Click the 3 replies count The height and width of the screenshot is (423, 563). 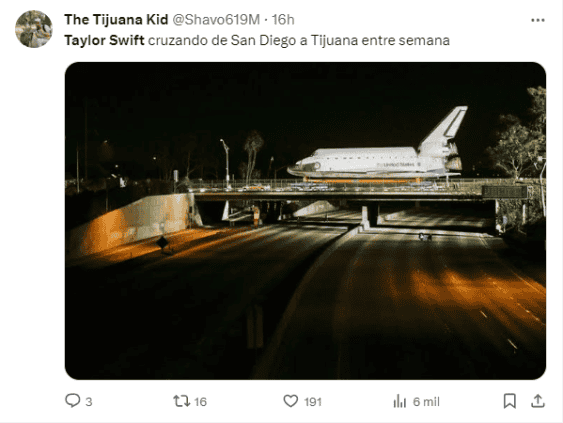pyautogui.click(x=89, y=401)
